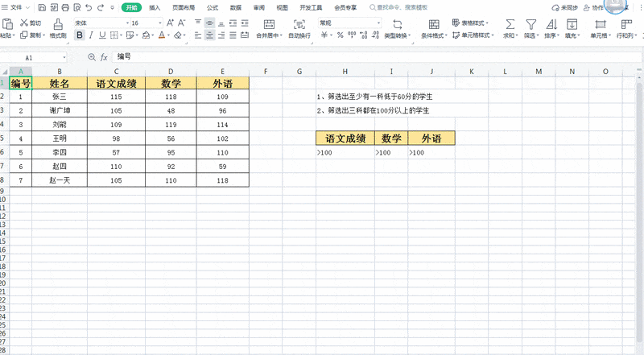Open the font name 宋体 dropdown
Viewport: 644px width, 355px height.
127,23
